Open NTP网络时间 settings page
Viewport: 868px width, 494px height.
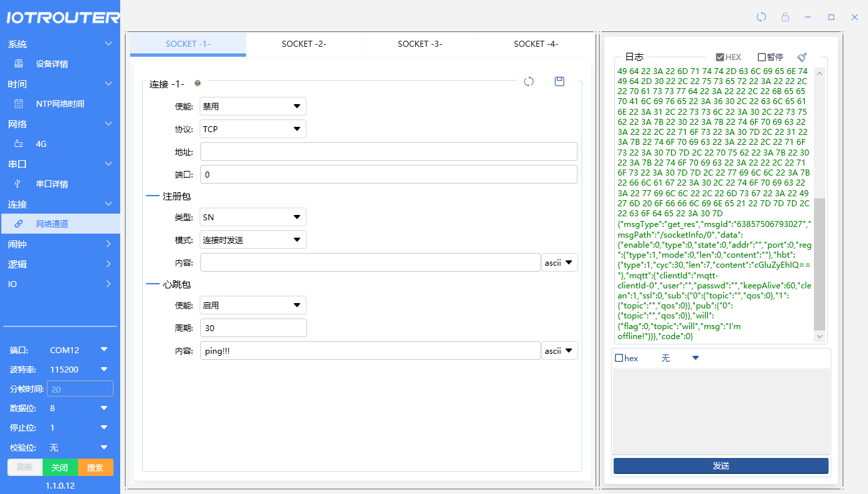click(59, 104)
